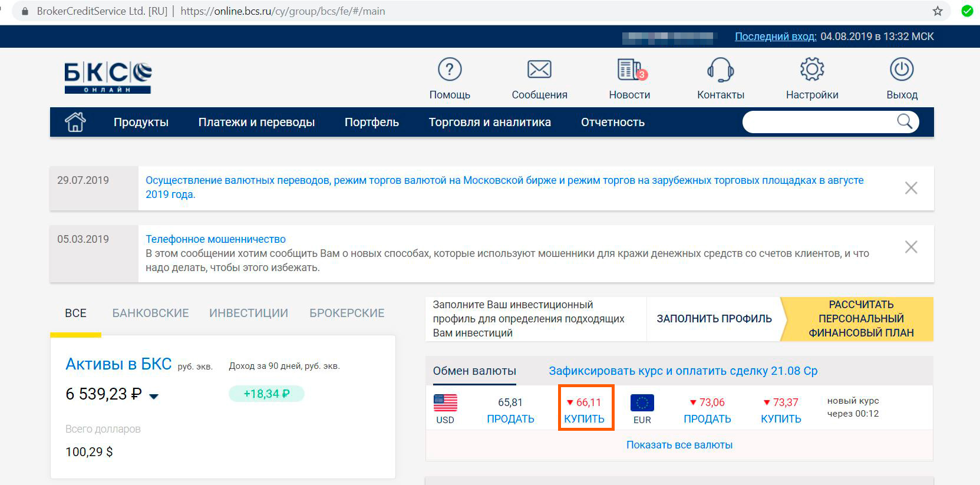Image resolution: width=980 pixels, height=485 pixels.
Task: Click the Выход power icon
Action: [902, 70]
